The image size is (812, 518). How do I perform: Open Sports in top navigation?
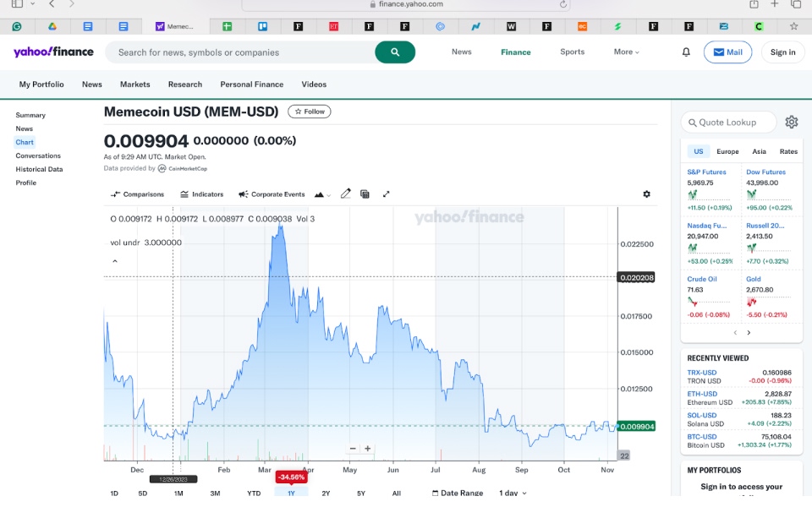573,52
